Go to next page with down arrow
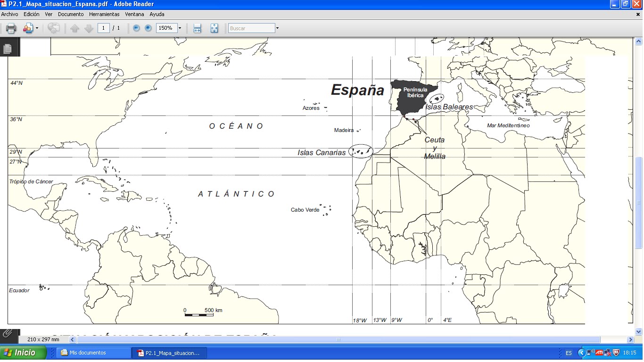The height and width of the screenshot is (362, 644). point(89,28)
